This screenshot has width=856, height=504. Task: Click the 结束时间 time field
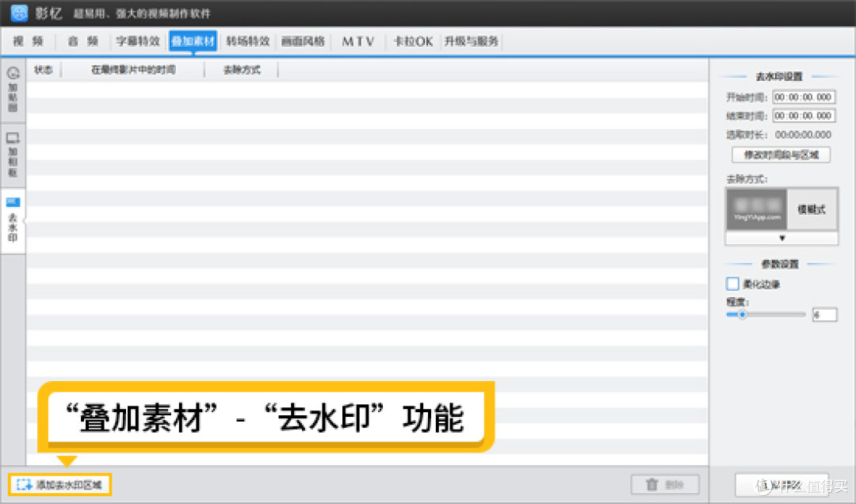tap(804, 116)
